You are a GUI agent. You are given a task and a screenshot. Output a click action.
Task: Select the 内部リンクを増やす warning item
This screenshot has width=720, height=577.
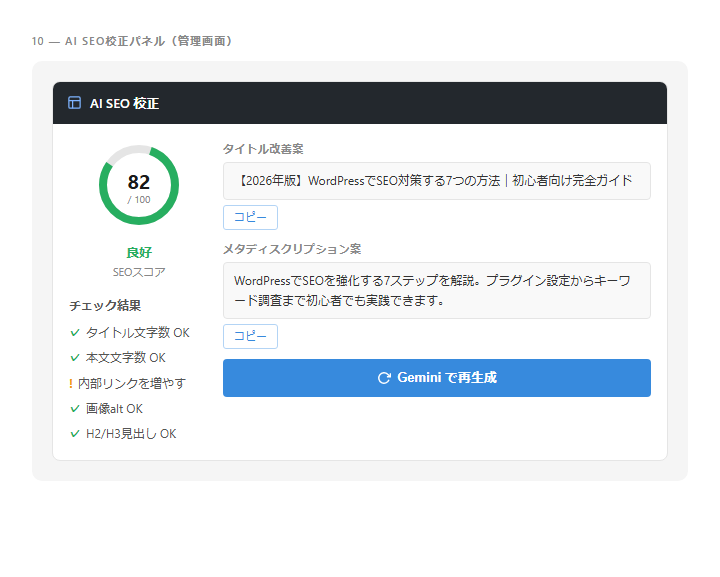(127, 383)
